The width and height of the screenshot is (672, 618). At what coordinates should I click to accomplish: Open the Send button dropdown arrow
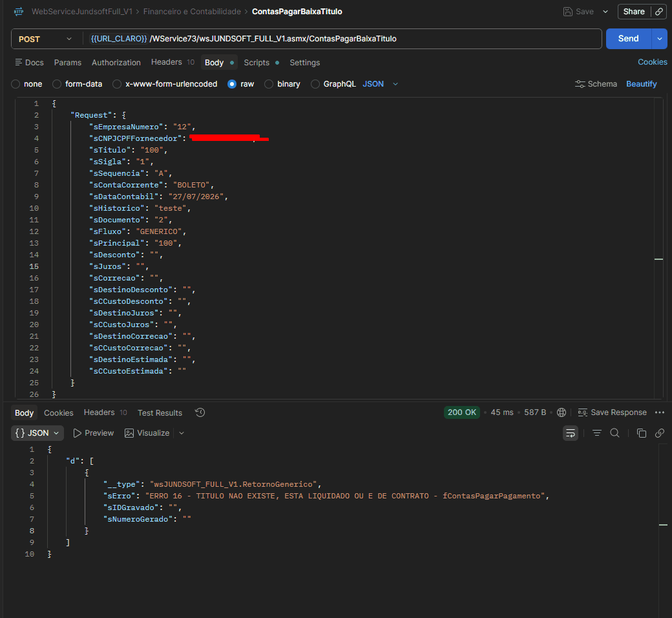coord(660,39)
